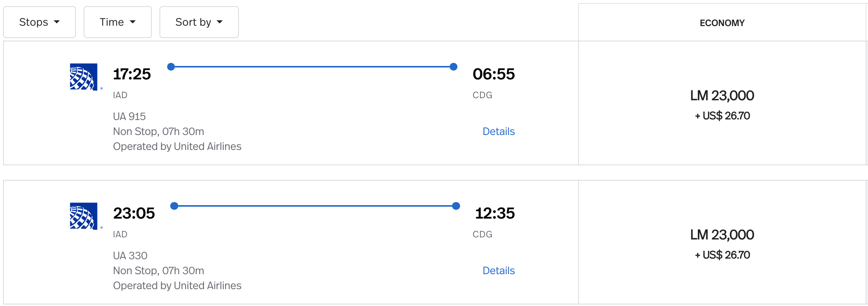Image resolution: width=868 pixels, height=306 pixels.
Task: Click flight number UA 330 text
Action: click(x=130, y=255)
